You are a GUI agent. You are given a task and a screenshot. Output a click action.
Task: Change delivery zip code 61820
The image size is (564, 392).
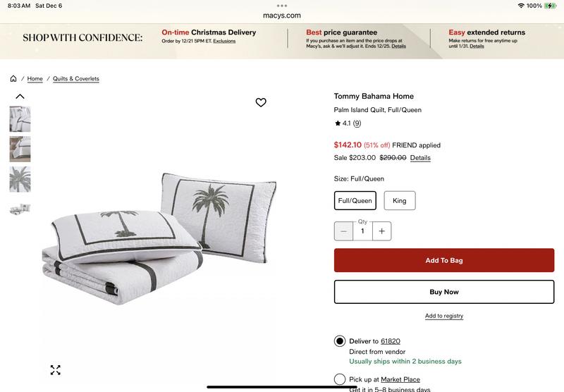(x=391, y=341)
